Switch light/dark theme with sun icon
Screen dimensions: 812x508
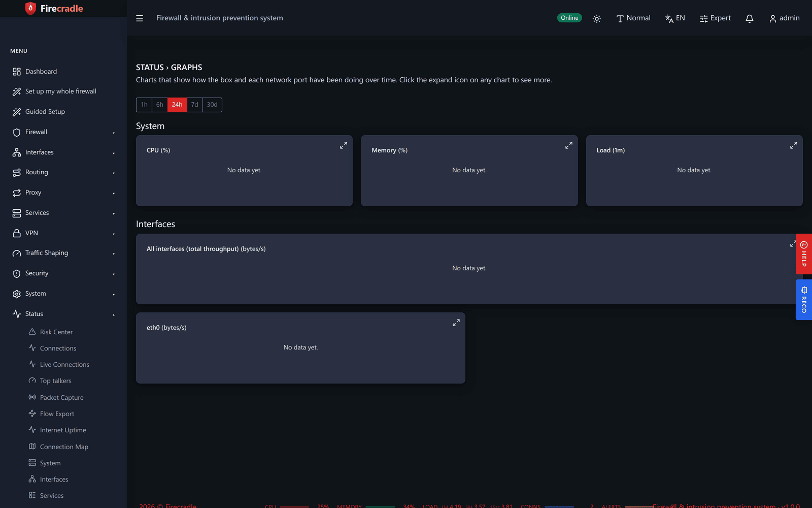click(x=597, y=18)
